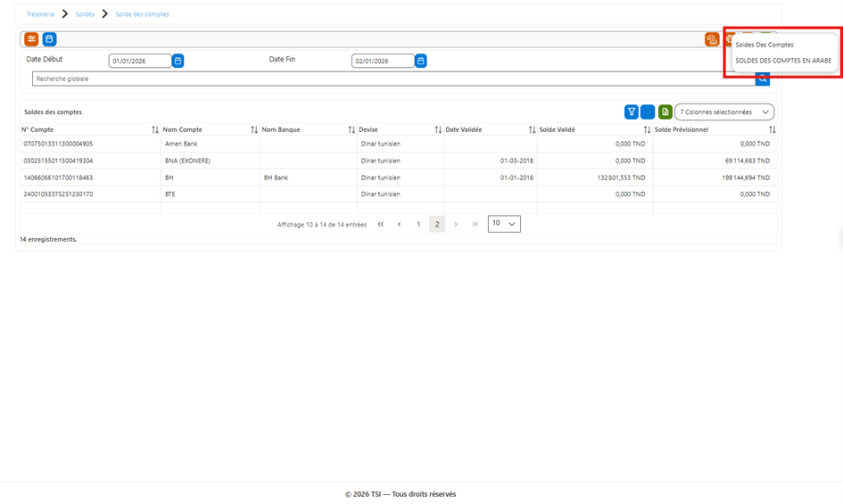Click the blank blue button beside filter
Image resolution: width=843 pixels, height=504 pixels.
[x=648, y=112]
